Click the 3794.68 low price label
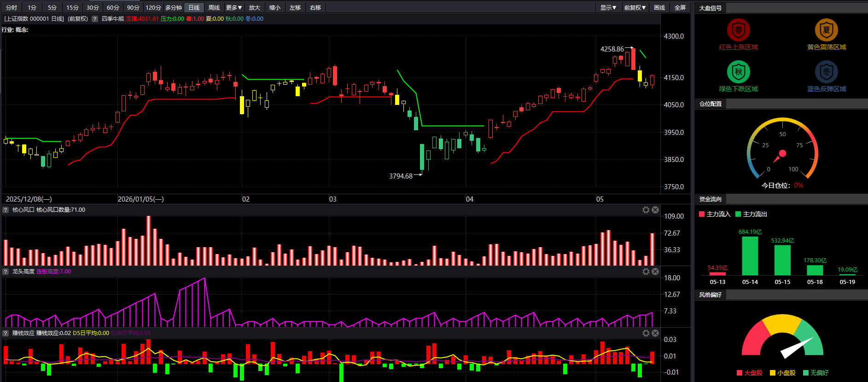The width and height of the screenshot is (868, 382). point(401,176)
